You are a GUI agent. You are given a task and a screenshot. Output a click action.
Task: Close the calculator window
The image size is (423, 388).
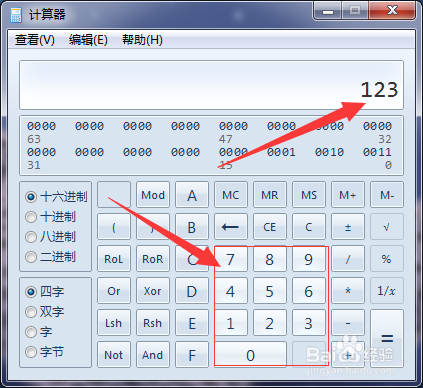coord(393,11)
